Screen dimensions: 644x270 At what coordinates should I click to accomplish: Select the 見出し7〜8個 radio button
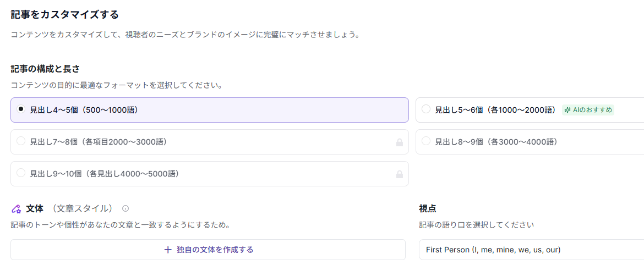21,141
